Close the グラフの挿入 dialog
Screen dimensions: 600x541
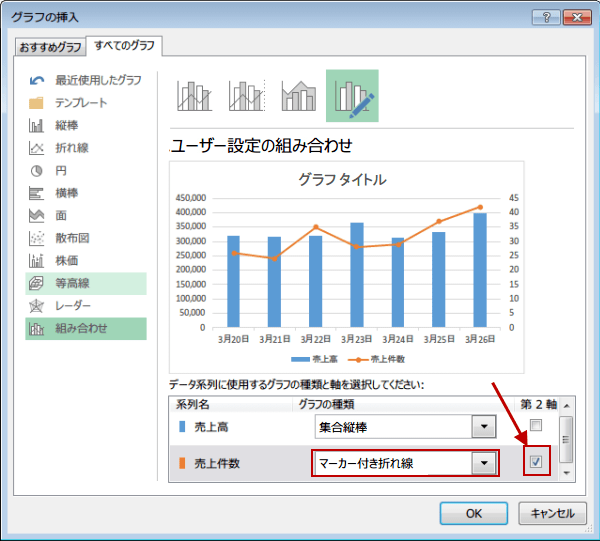tap(577, 17)
